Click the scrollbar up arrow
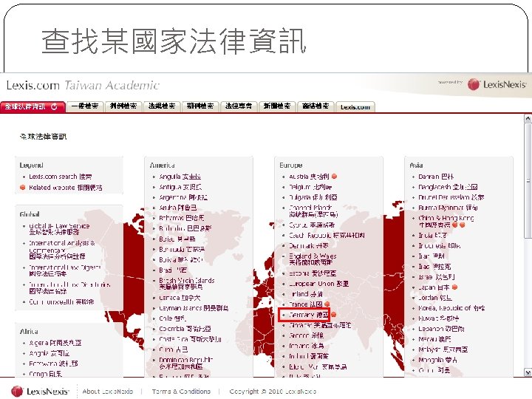 (528, 118)
